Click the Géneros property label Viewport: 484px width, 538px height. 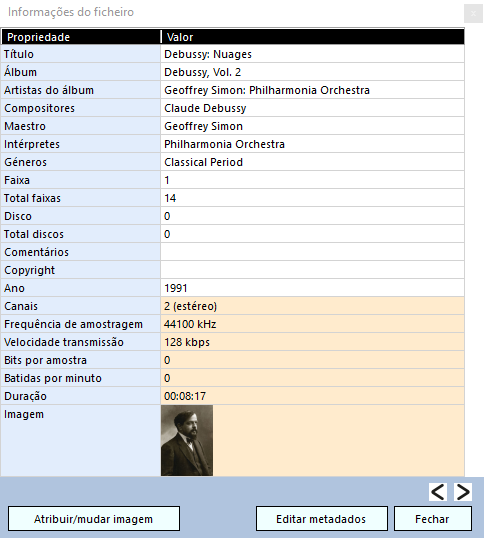coord(25,162)
